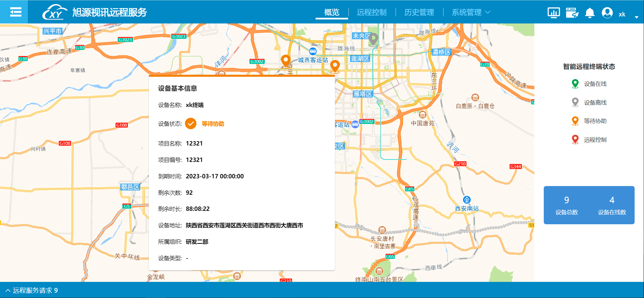
Task: Toggle the hamburger sidebar menu
Action: tap(15, 12)
